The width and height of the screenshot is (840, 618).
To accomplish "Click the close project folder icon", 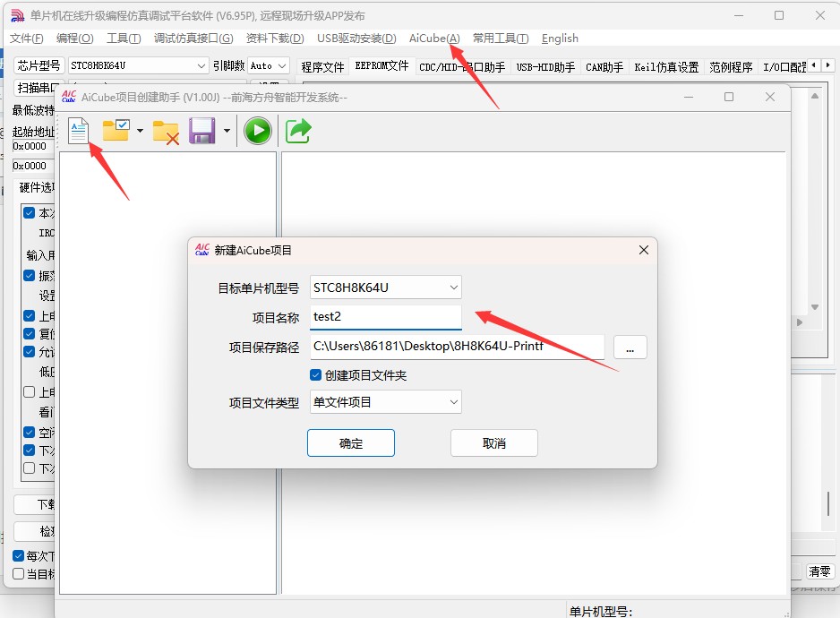I will tap(166, 132).
